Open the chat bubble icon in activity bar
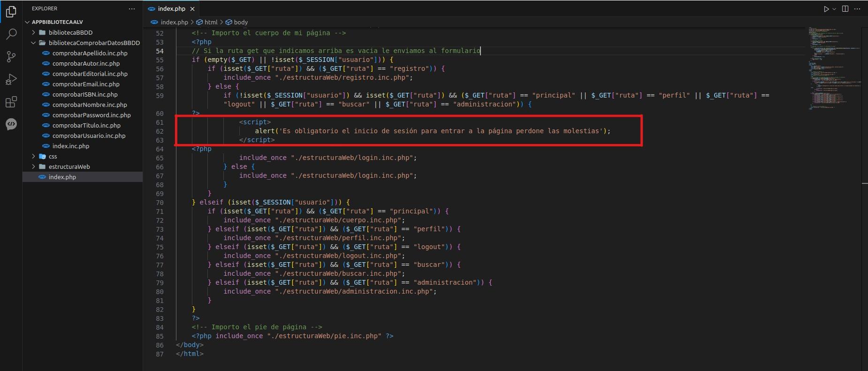The height and width of the screenshot is (371, 868). point(11,124)
